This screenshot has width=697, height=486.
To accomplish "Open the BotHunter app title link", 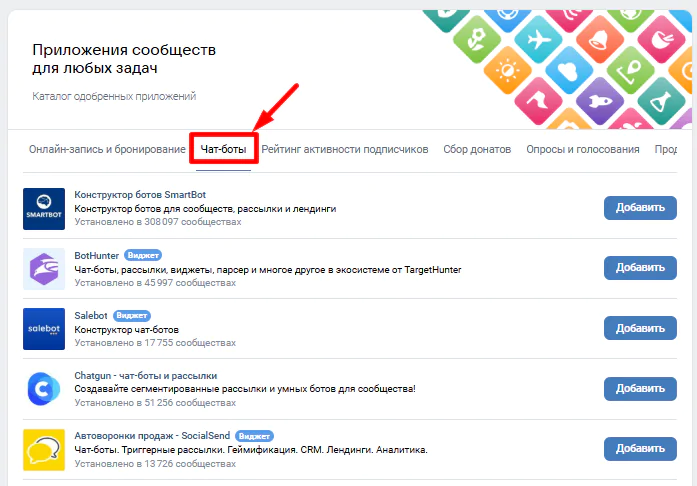I will tap(96, 255).
